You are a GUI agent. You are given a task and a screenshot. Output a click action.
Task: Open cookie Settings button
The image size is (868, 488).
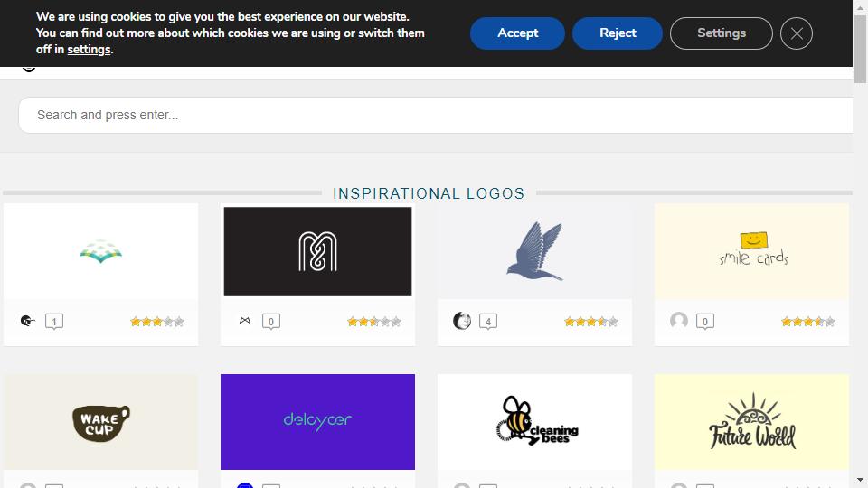721,33
